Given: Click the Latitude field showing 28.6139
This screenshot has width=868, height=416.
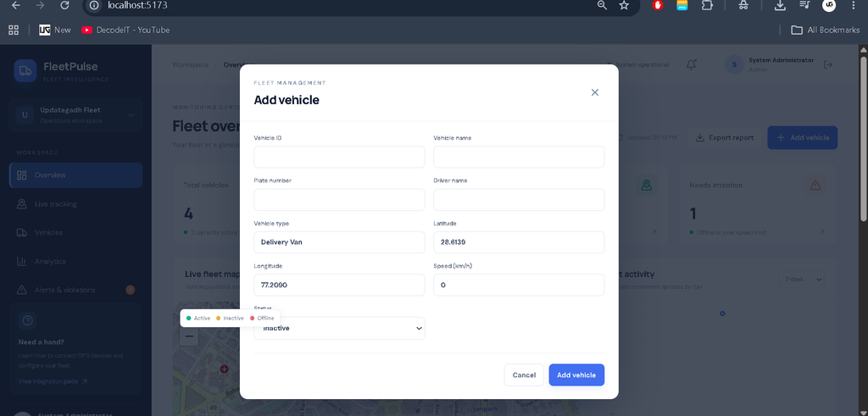Looking at the screenshot, I should point(519,242).
